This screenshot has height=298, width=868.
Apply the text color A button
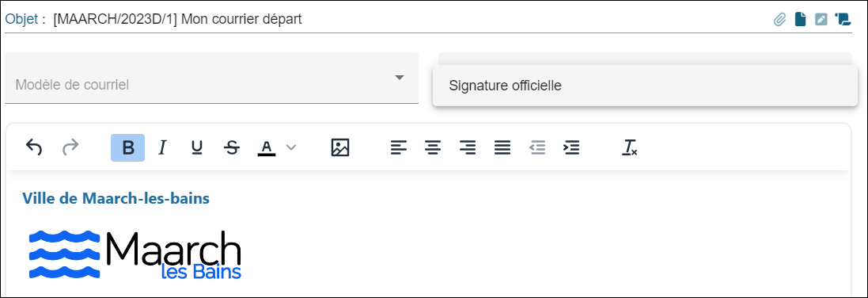(267, 147)
